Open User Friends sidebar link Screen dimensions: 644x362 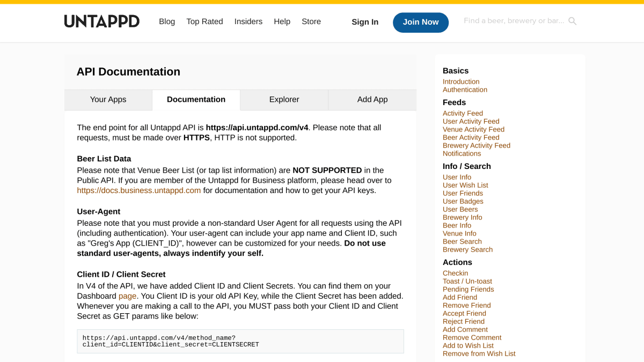click(x=463, y=194)
